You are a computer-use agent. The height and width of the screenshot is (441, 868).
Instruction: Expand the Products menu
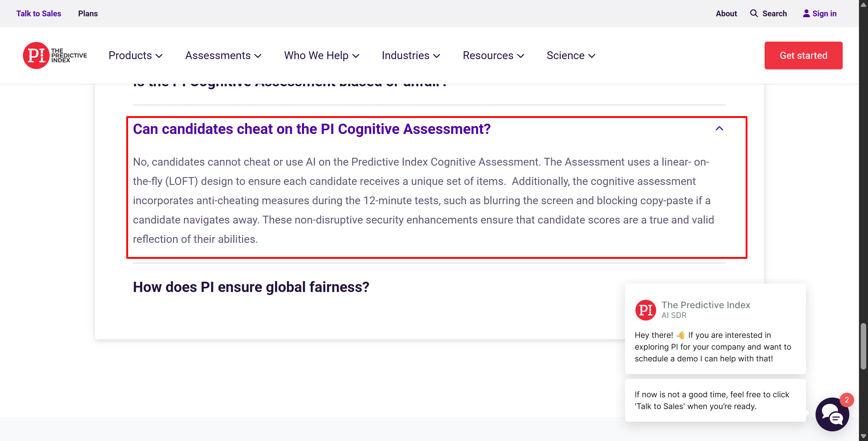coord(135,55)
